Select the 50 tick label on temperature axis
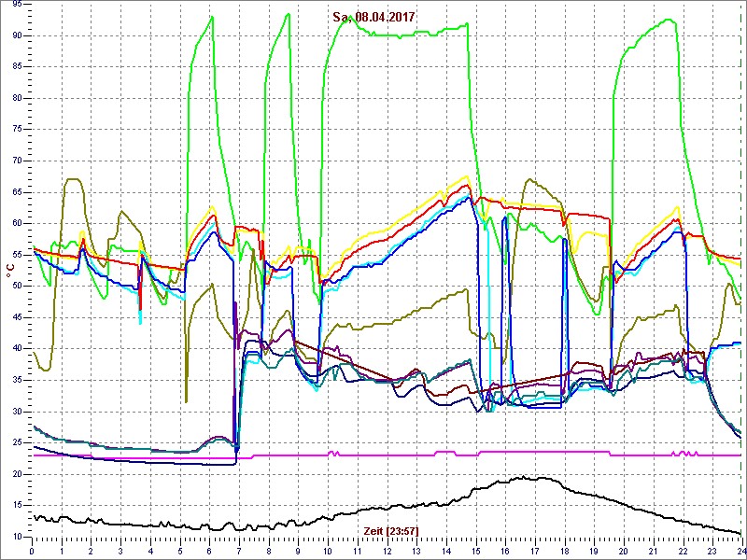The height and width of the screenshot is (560, 747). [16, 287]
